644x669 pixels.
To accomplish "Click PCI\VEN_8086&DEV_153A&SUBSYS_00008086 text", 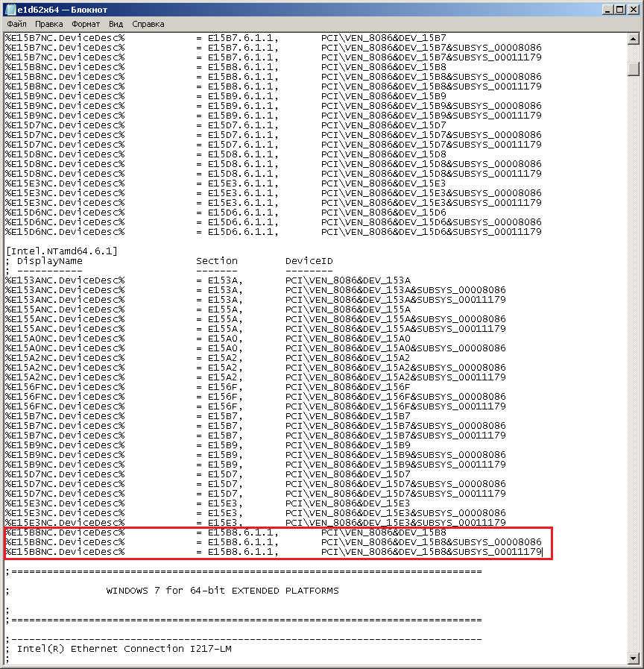I will (x=395, y=289).
